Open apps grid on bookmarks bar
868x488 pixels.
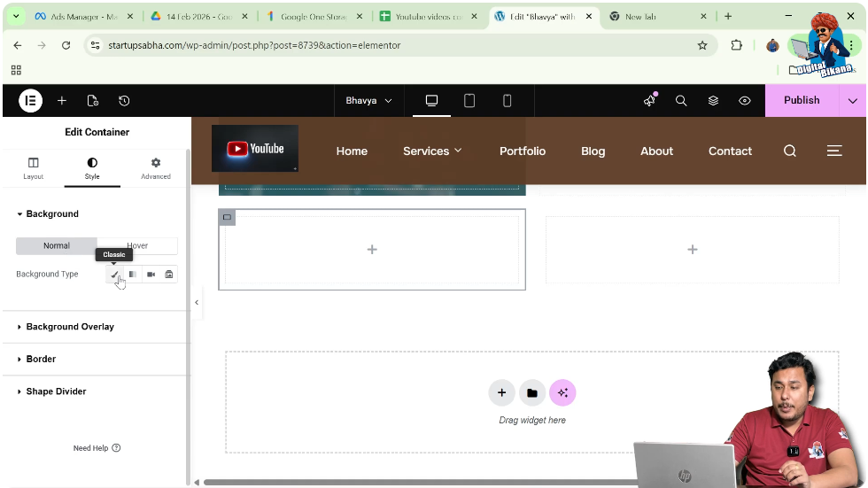click(16, 70)
